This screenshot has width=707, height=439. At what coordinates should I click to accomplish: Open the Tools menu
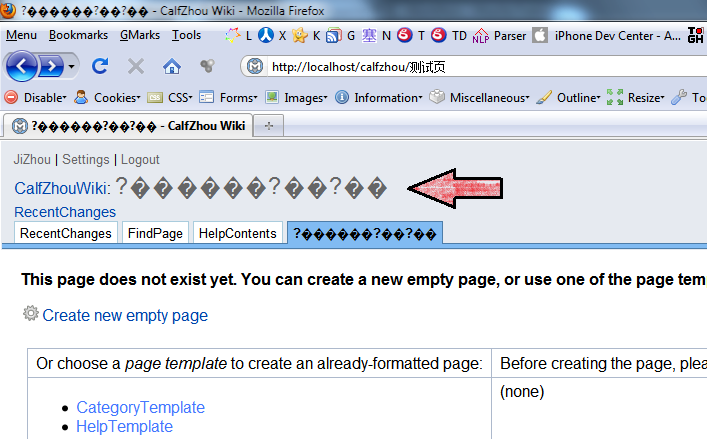click(x=186, y=35)
